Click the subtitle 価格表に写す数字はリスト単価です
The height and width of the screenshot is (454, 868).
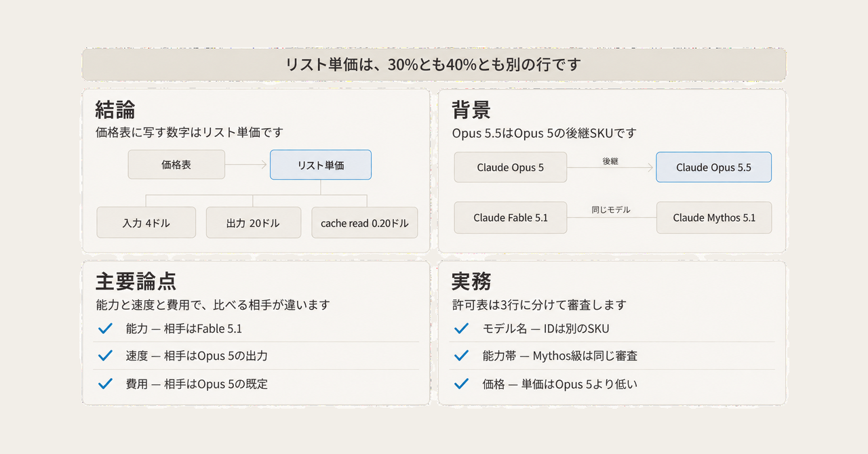(189, 132)
